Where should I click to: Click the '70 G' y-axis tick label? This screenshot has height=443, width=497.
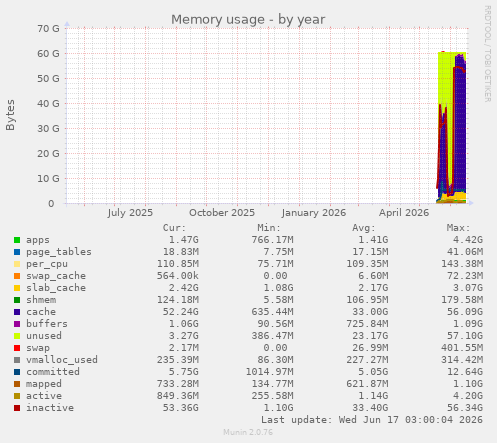[x=48, y=29]
